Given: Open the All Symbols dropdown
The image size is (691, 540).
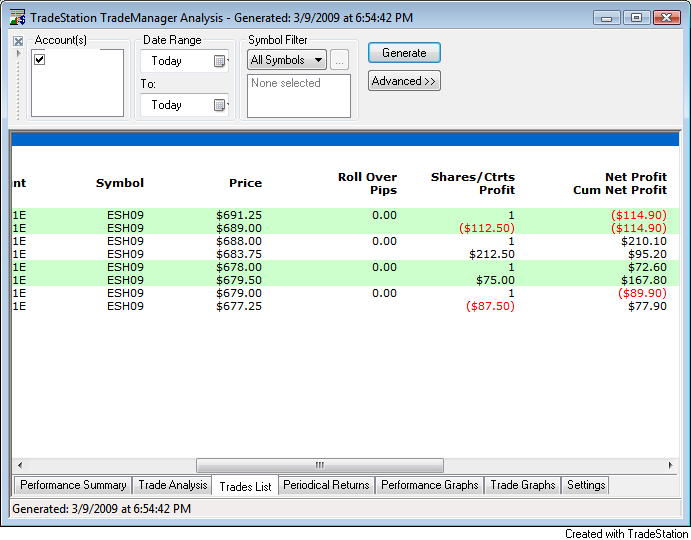Looking at the screenshot, I should tap(286, 60).
